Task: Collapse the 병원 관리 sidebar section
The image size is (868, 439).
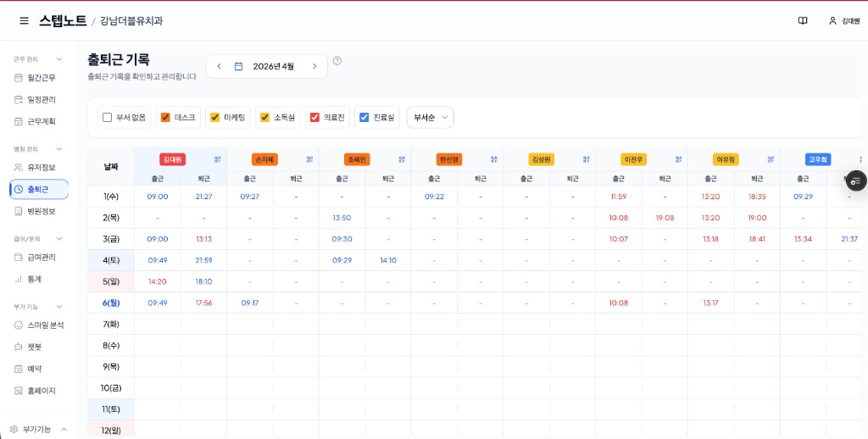Action: [x=59, y=149]
